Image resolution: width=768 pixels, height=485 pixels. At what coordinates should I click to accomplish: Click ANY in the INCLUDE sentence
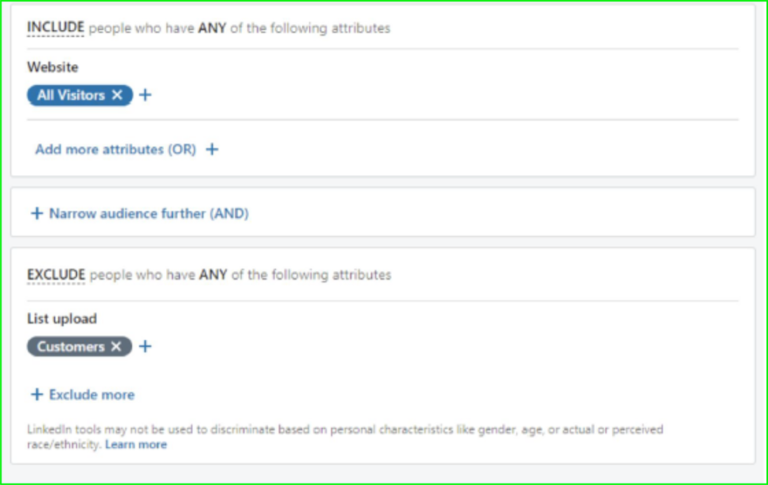point(212,28)
